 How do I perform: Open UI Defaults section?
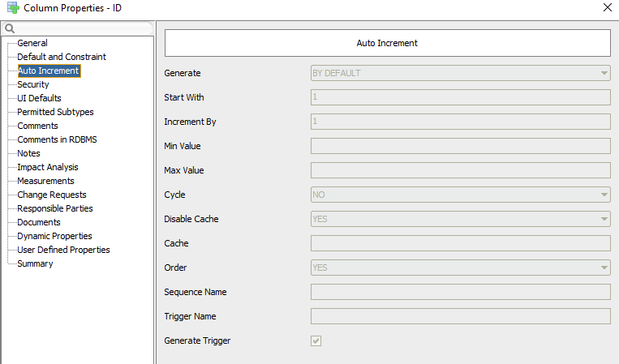[39, 98]
